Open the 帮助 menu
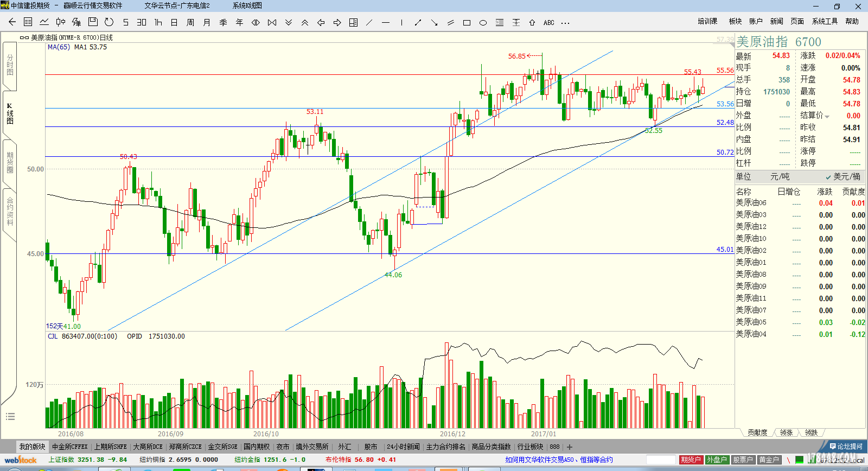Screen dimensions: 868x471 point(852,21)
